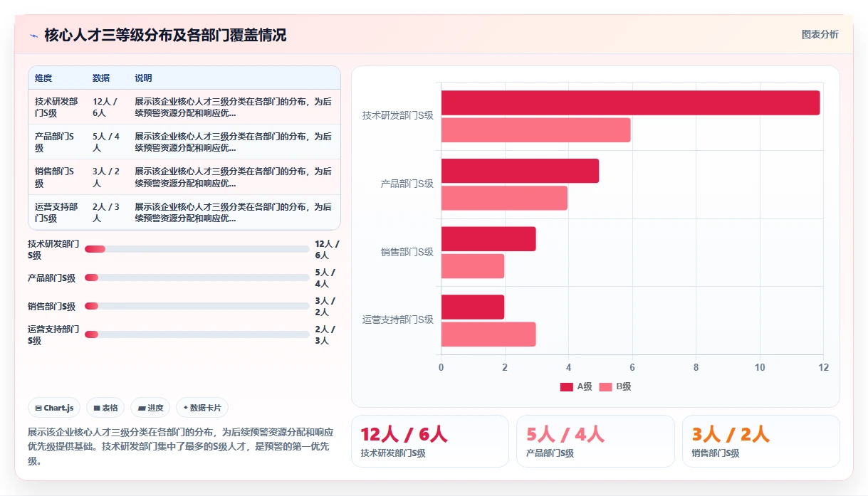This screenshot has width=868, height=496.
Task: Select the 产品部门S级 table row cell
Action: [x=56, y=142]
